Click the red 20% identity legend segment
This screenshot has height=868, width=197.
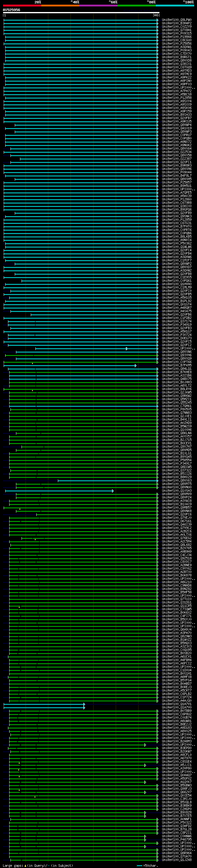(22, 6)
